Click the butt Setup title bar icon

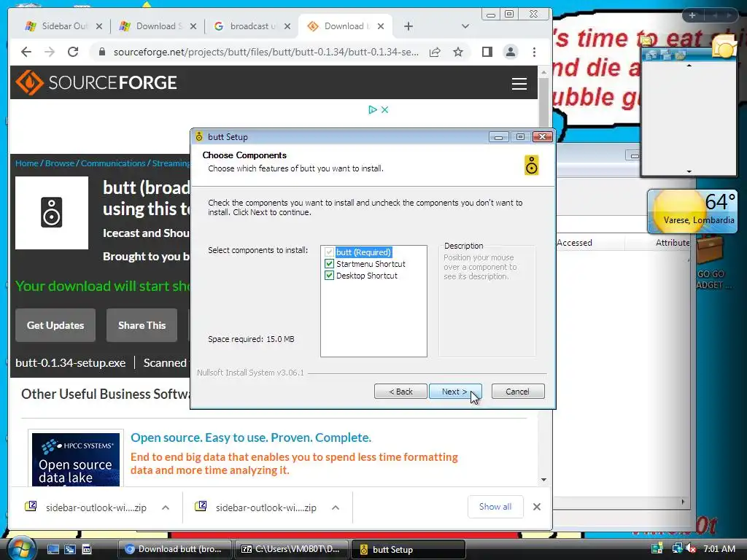pos(199,137)
